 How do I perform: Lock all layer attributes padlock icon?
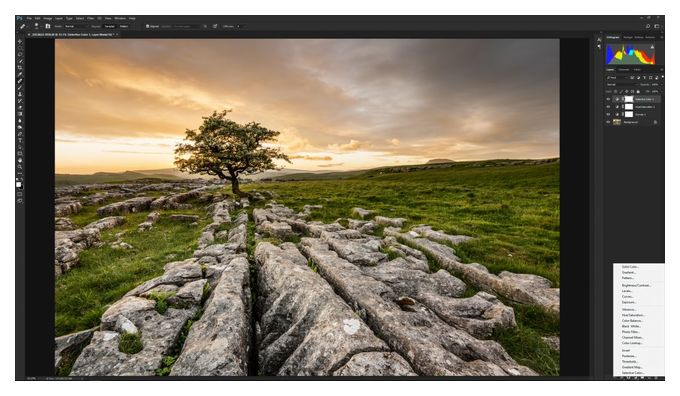(x=638, y=92)
